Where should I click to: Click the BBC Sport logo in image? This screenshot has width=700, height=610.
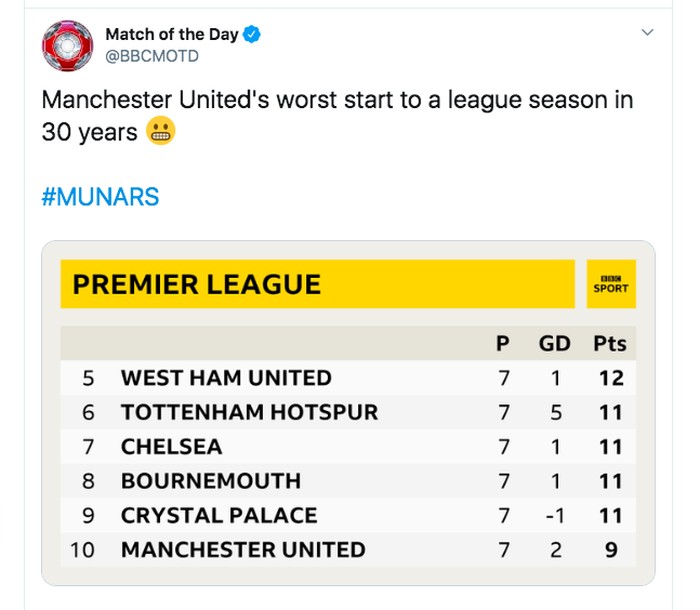611,284
